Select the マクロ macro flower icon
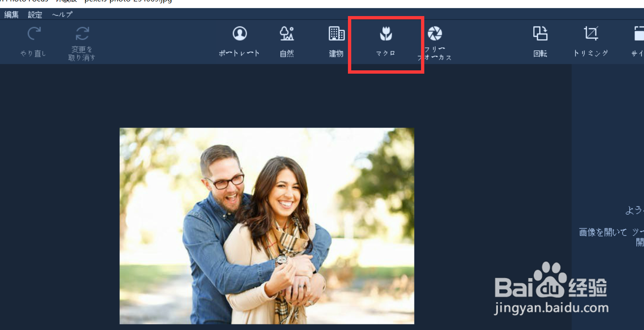 click(386, 34)
